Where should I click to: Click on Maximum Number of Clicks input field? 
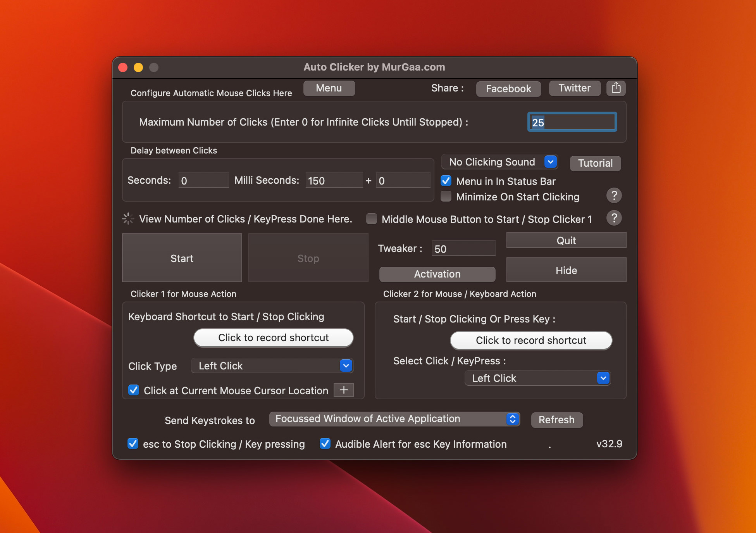pyautogui.click(x=571, y=122)
